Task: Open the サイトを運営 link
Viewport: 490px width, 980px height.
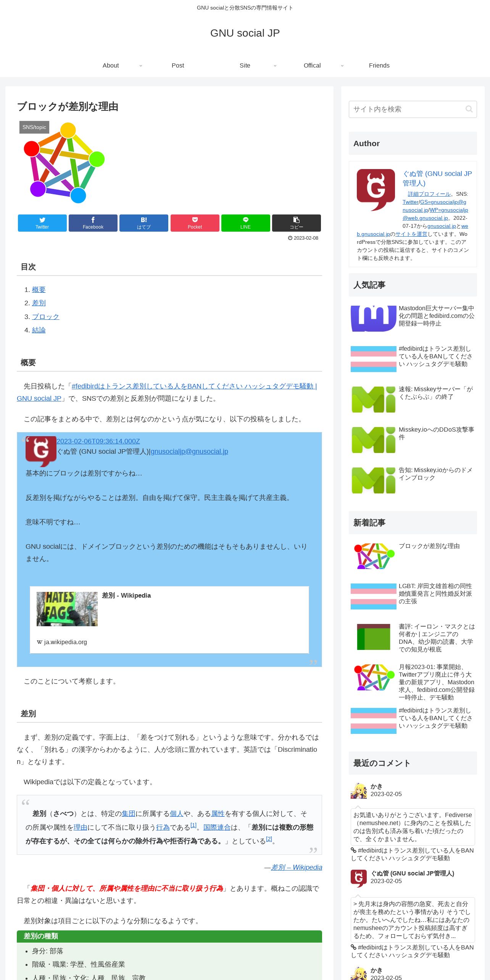Action: [411, 234]
